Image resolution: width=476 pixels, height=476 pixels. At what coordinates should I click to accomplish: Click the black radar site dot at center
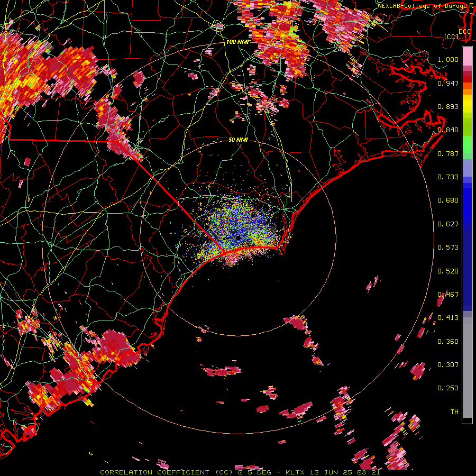pyautogui.click(x=238, y=238)
